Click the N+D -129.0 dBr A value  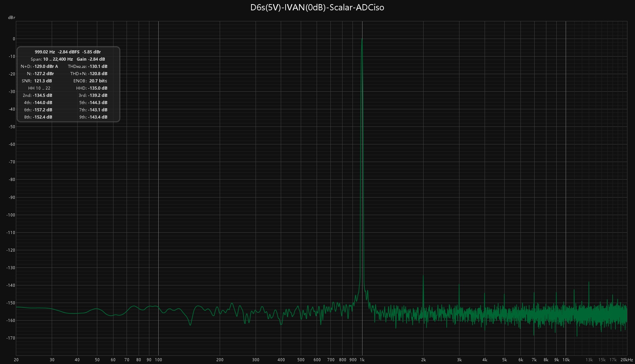[46, 66]
